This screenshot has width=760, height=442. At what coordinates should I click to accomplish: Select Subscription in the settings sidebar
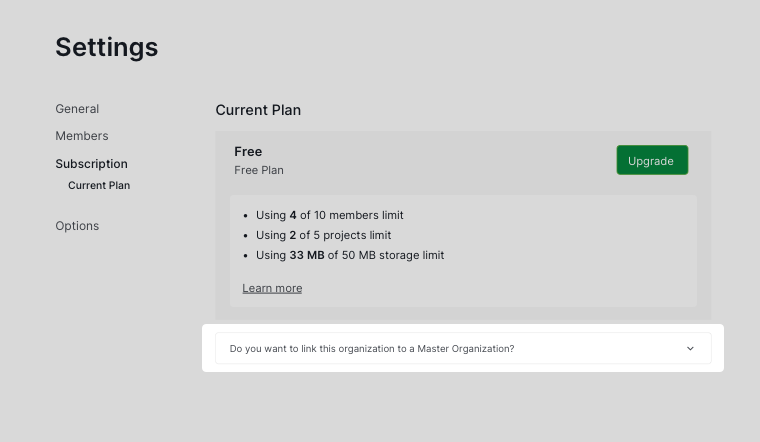(x=91, y=164)
